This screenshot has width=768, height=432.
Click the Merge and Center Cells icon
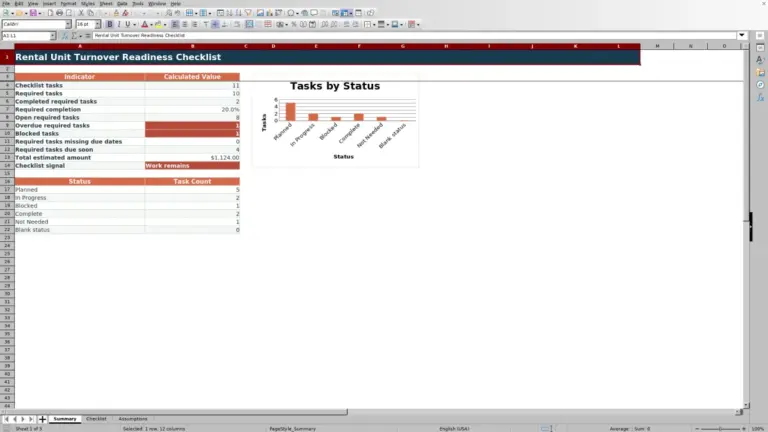click(249, 24)
